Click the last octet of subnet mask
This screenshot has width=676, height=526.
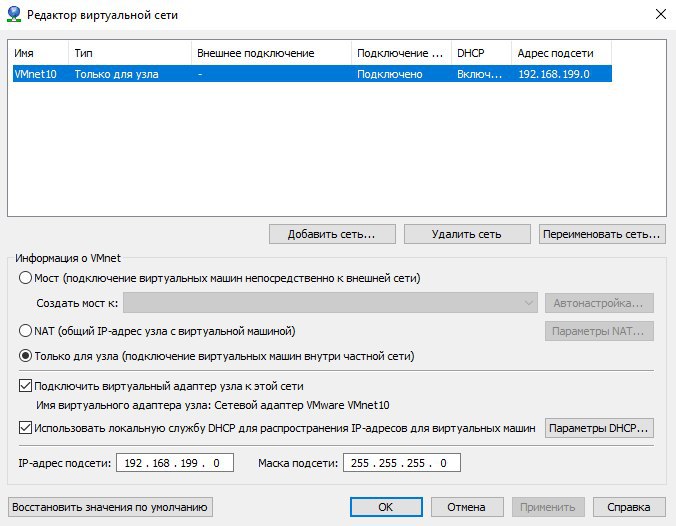point(443,463)
